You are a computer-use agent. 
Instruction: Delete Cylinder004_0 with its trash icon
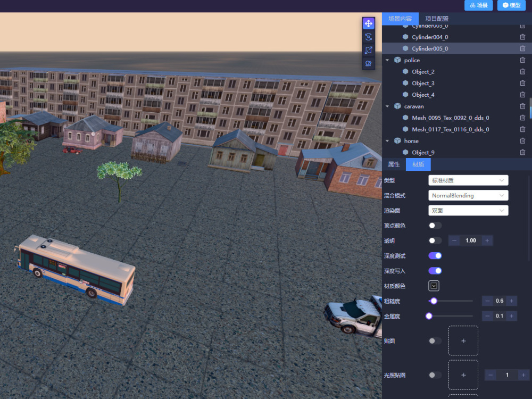[522, 37]
